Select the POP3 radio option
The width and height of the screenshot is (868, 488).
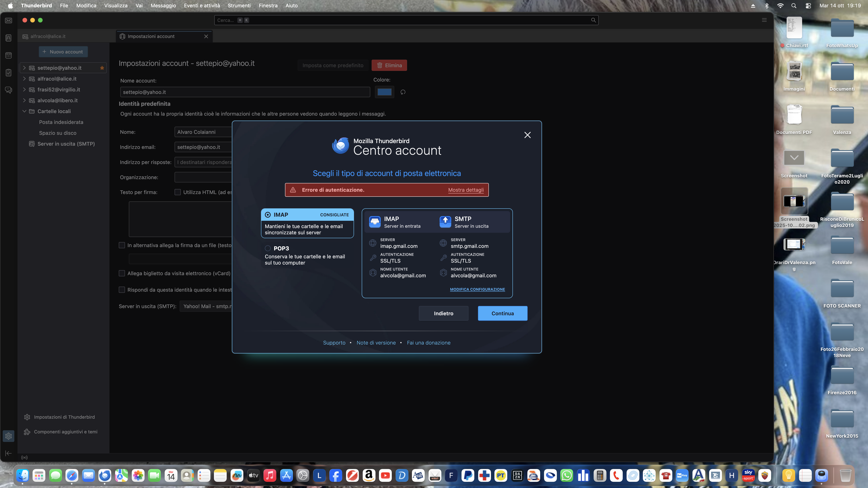click(x=268, y=248)
